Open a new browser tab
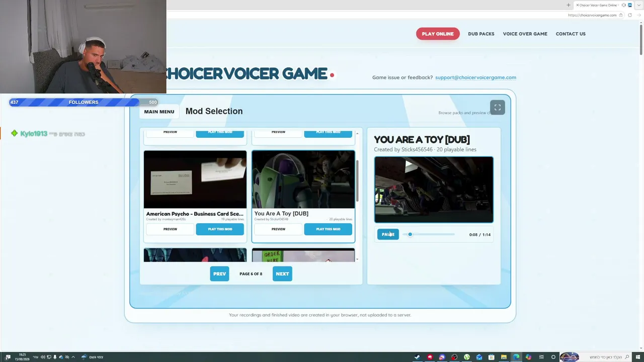The height and width of the screenshot is (362, 644). (x=569, y=5)
